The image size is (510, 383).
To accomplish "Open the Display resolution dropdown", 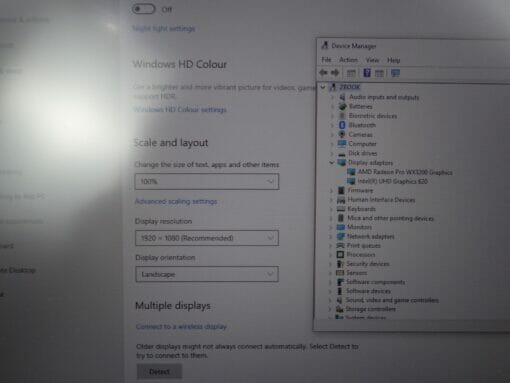I will tap(207, 238).
